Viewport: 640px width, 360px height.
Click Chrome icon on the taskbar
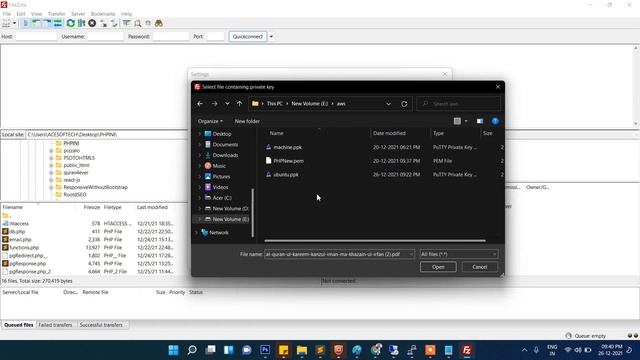pos(376,350)
